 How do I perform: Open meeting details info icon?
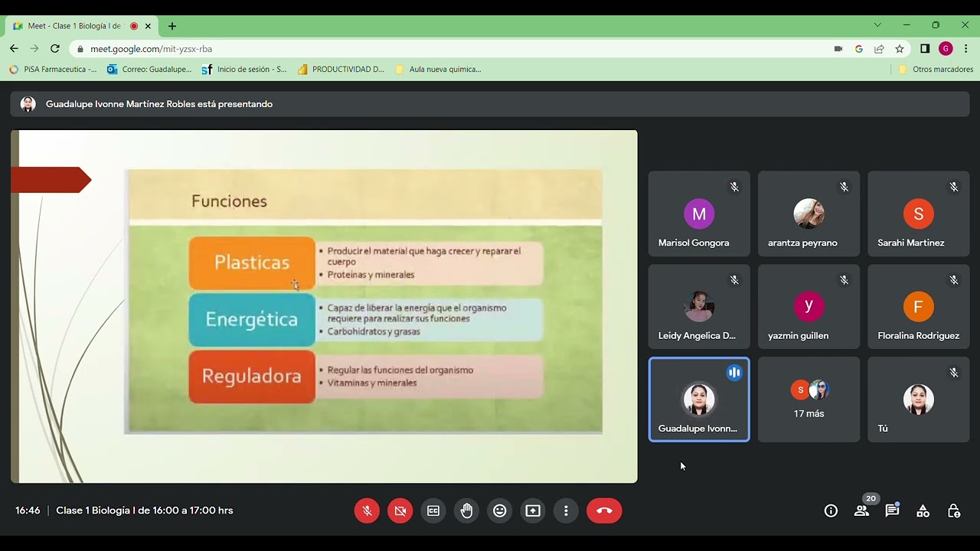click(x=831, y=510)
